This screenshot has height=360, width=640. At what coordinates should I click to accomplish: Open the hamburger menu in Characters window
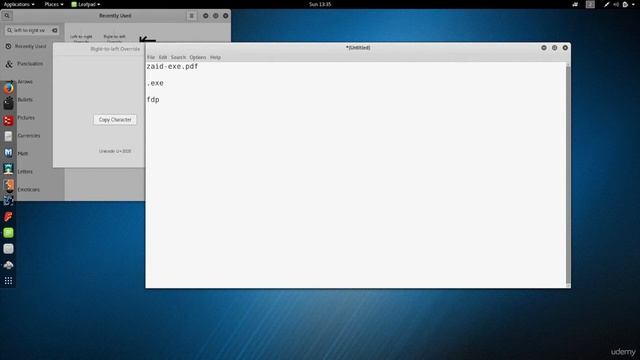coord(191,16)
